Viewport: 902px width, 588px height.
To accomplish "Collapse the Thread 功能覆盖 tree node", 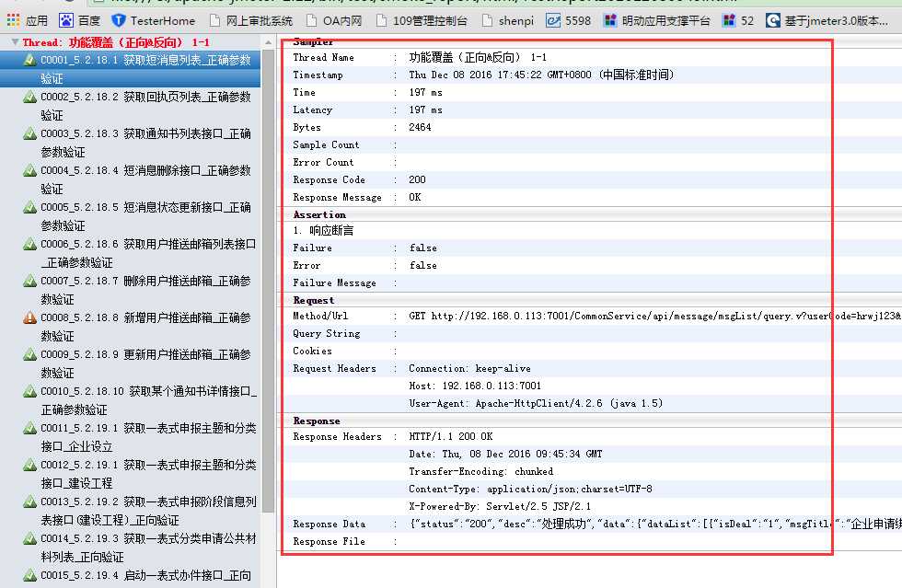I will pos(15,42).
